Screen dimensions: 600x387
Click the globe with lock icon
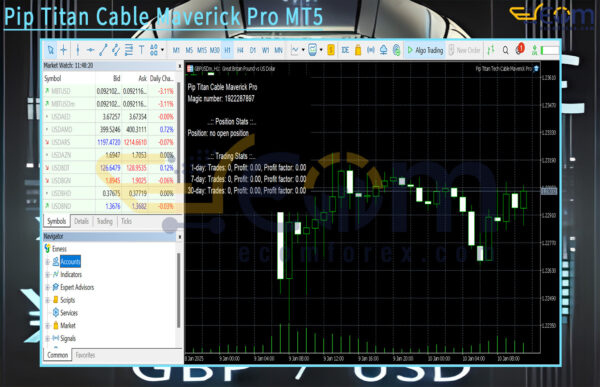[x=396, y=50]
